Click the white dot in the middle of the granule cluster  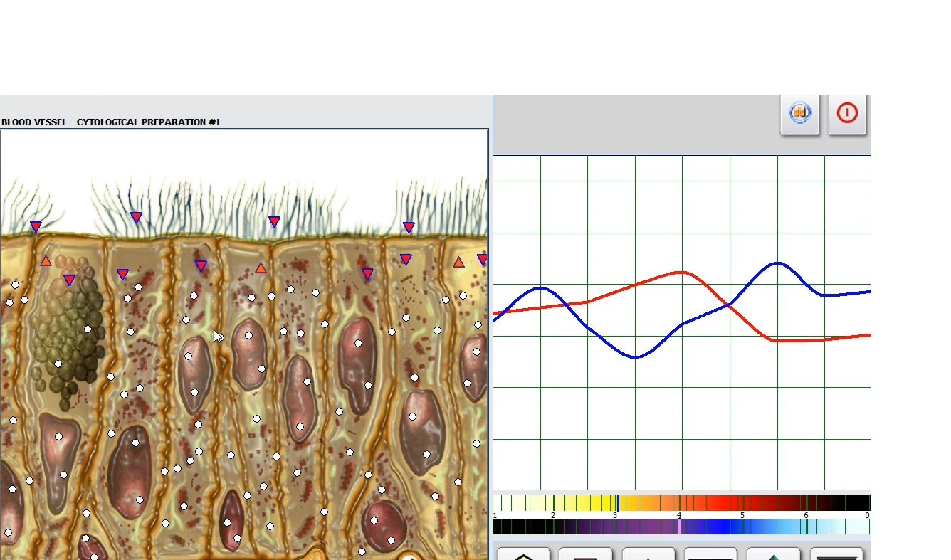pyautogui.click(x=88, y=329)
